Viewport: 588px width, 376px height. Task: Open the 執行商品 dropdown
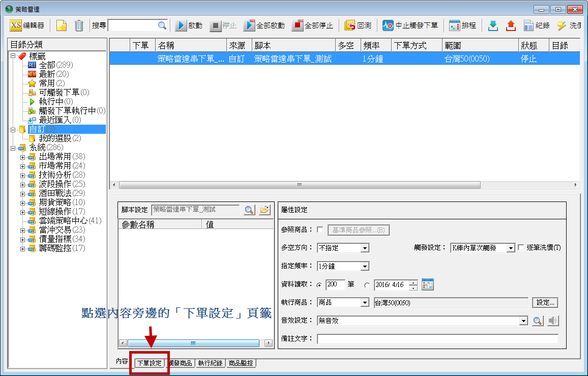click(365, 302)
